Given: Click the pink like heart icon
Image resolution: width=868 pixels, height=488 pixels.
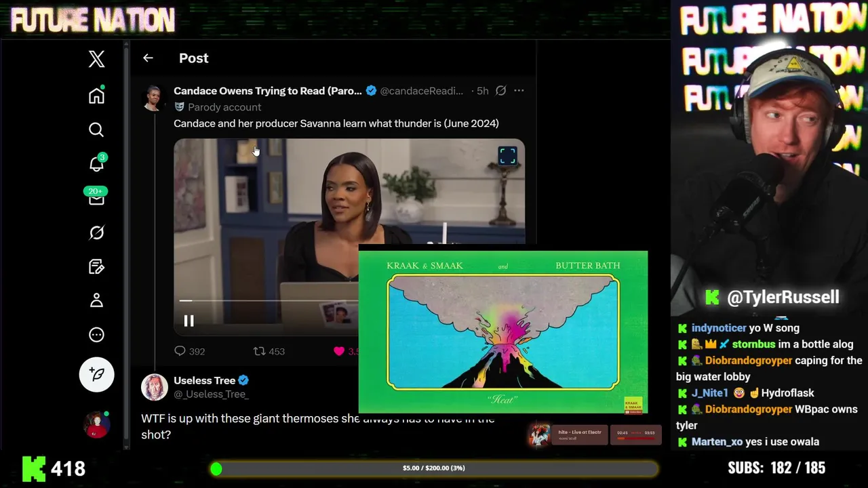Looking at the screenshot, I should (339, 351).
